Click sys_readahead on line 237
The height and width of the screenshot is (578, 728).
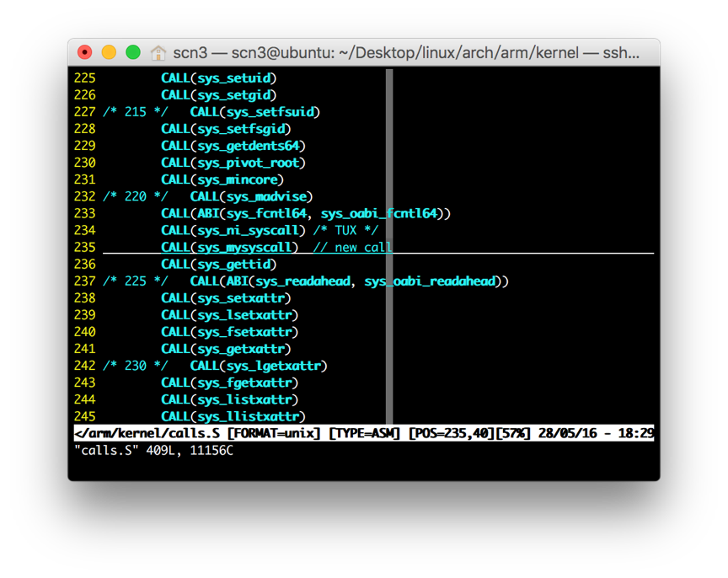point(302,281)
